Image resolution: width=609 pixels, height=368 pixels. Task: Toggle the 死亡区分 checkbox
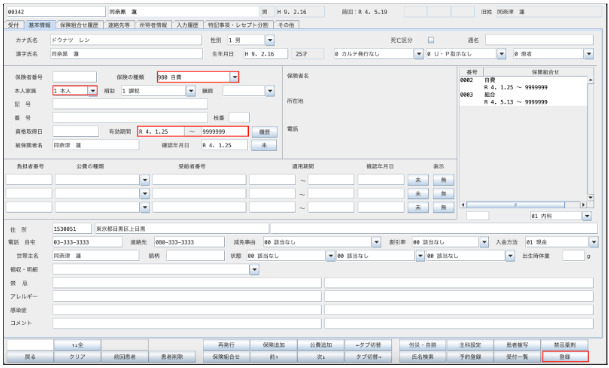coord(431,40)
